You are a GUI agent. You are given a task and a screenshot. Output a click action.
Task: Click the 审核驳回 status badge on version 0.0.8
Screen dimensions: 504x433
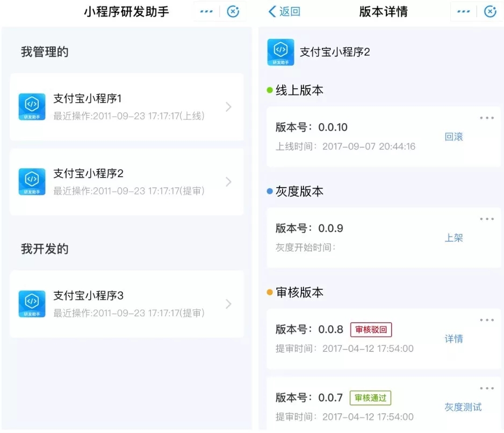click(371, 330)
